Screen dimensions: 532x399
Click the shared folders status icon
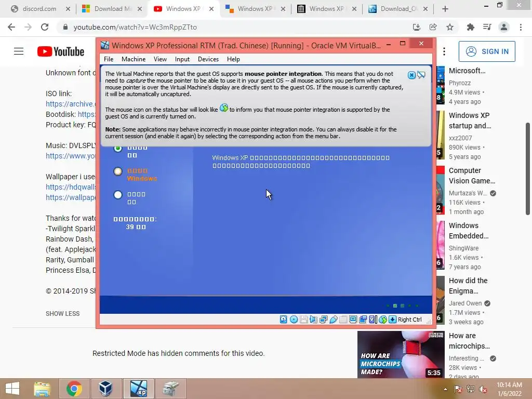(343, 320)
